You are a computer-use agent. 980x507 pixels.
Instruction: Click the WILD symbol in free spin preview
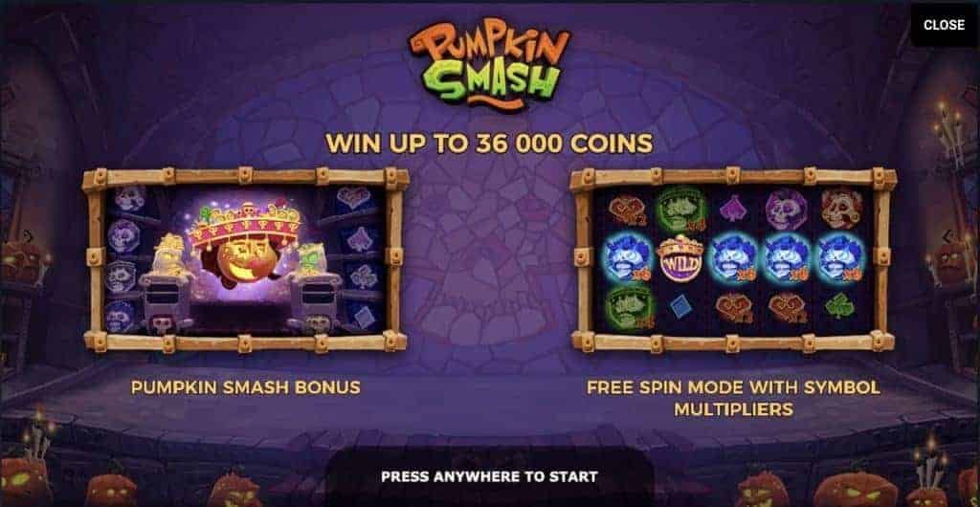(x=680, y=258)
